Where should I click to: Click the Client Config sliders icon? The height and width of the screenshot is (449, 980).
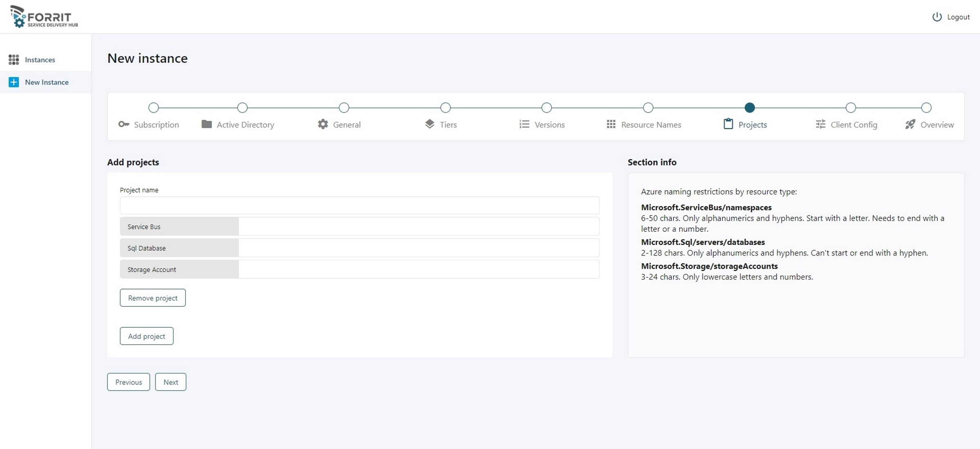click(x=820, y=124)
